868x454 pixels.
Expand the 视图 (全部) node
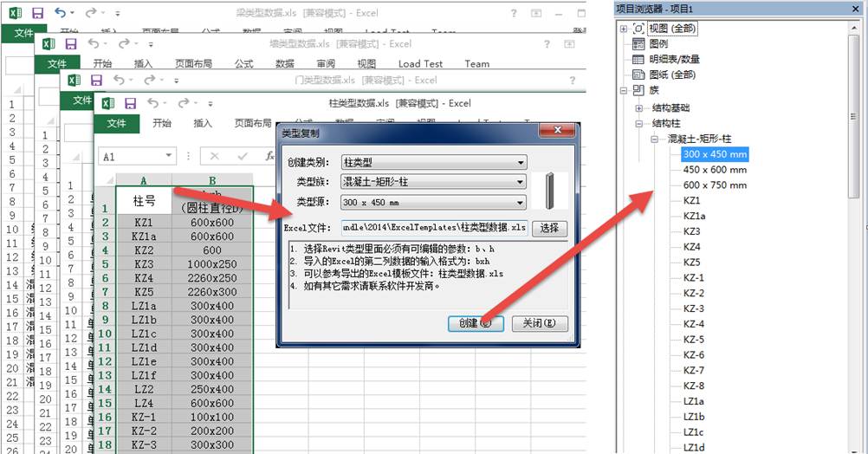click(624, 29)
